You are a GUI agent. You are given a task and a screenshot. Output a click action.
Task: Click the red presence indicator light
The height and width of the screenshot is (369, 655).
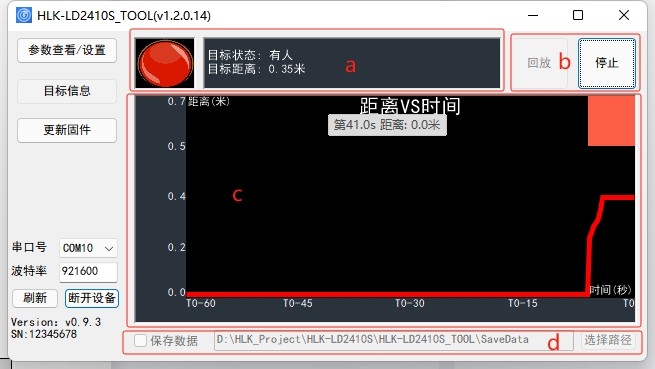(165, 63)
